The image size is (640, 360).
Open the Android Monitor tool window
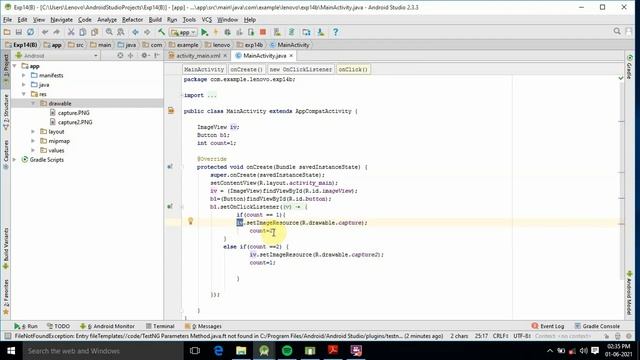[x=107, y=326]
